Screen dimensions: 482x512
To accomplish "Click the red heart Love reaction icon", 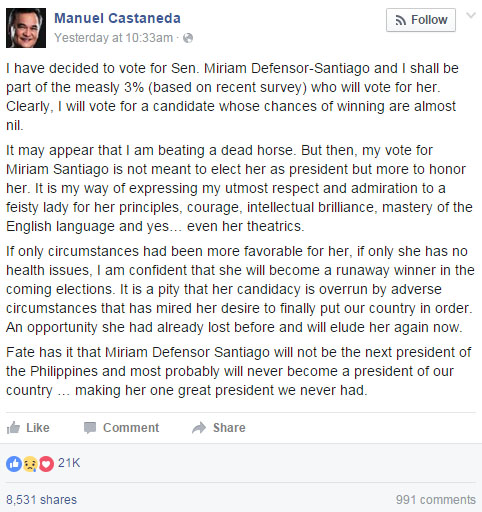I will [x=46, y=464].
